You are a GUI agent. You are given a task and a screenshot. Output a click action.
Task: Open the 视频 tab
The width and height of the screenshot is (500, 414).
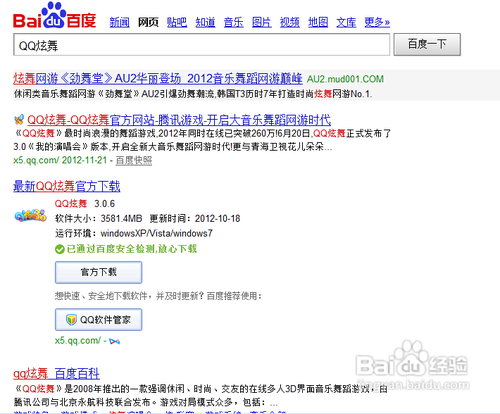coord(290,22)
